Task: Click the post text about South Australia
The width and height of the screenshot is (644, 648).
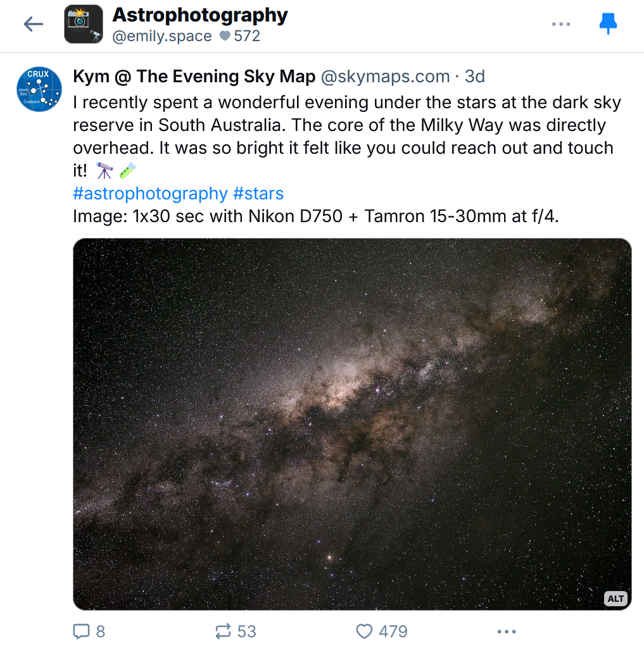Action: [x=347, y=137]
